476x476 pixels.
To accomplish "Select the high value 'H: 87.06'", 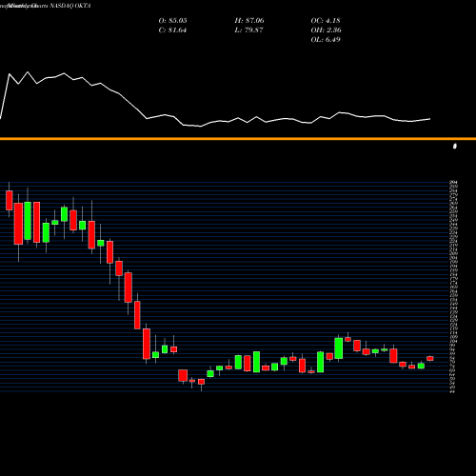I will [x=249, y=21].
